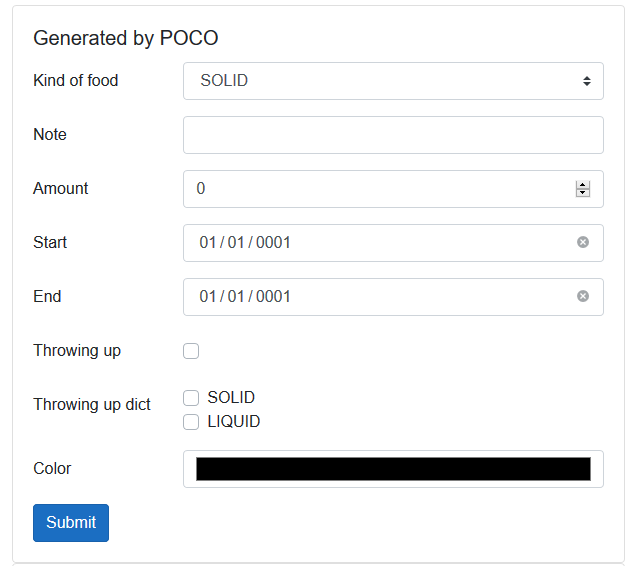Image resolution: width=639 pixels, height=566 pixels.
Task: Click the "Kind of food" label
Action: (76, 81)
